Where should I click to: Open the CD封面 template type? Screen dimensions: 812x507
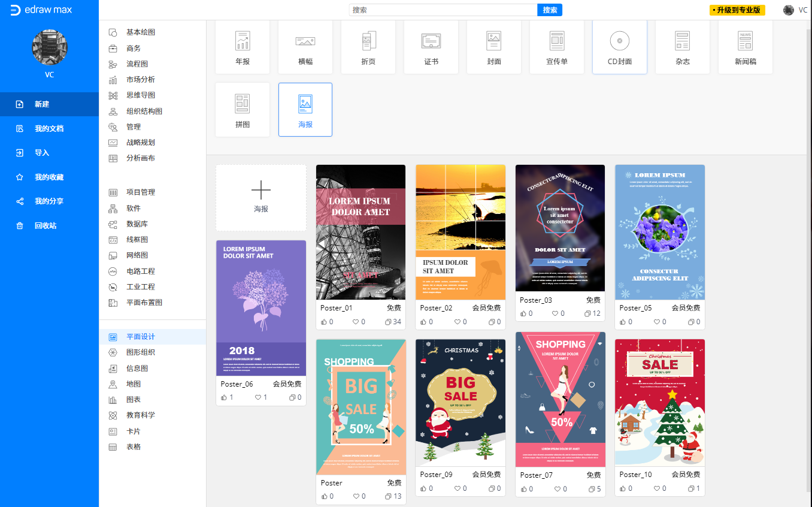[x=620, y=47]
